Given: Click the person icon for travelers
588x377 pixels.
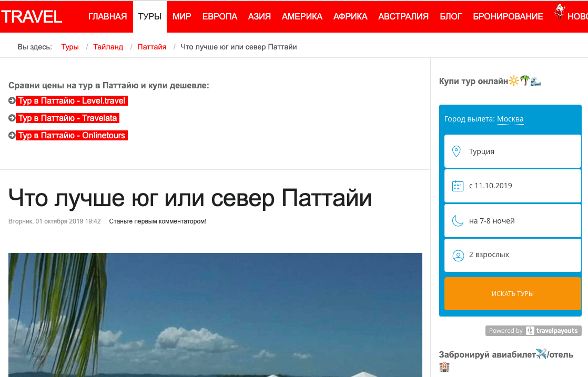Looking at the screenshot, I should coord(458,255).
